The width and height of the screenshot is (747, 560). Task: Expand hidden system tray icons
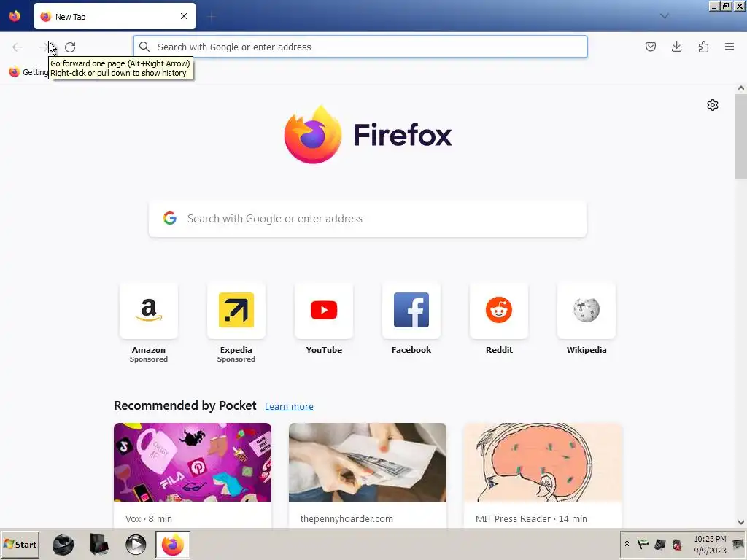[627, 544]
